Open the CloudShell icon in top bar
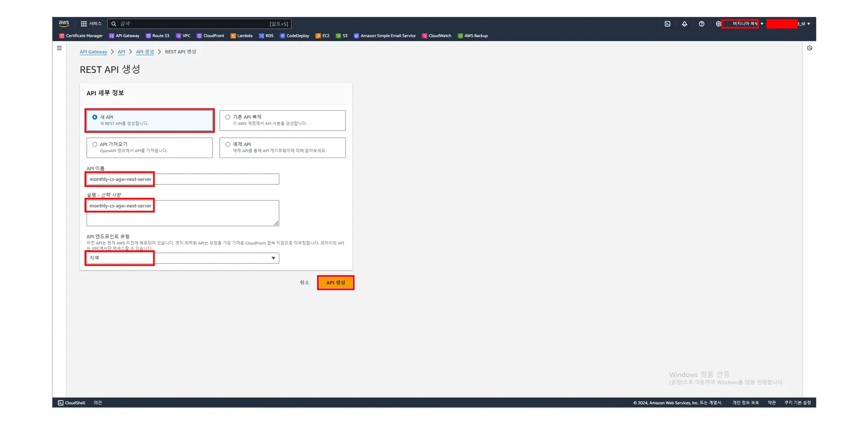868x425 pixels. (x=667, y=24)
